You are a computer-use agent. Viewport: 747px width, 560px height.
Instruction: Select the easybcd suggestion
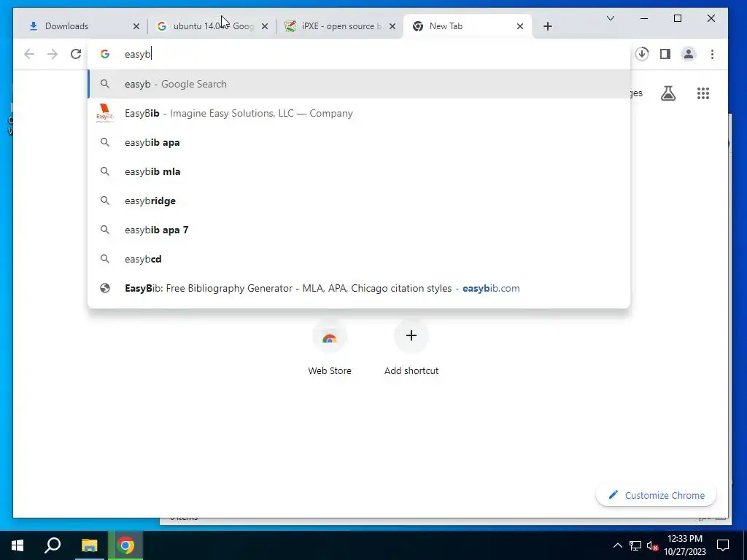click(359, 259)
